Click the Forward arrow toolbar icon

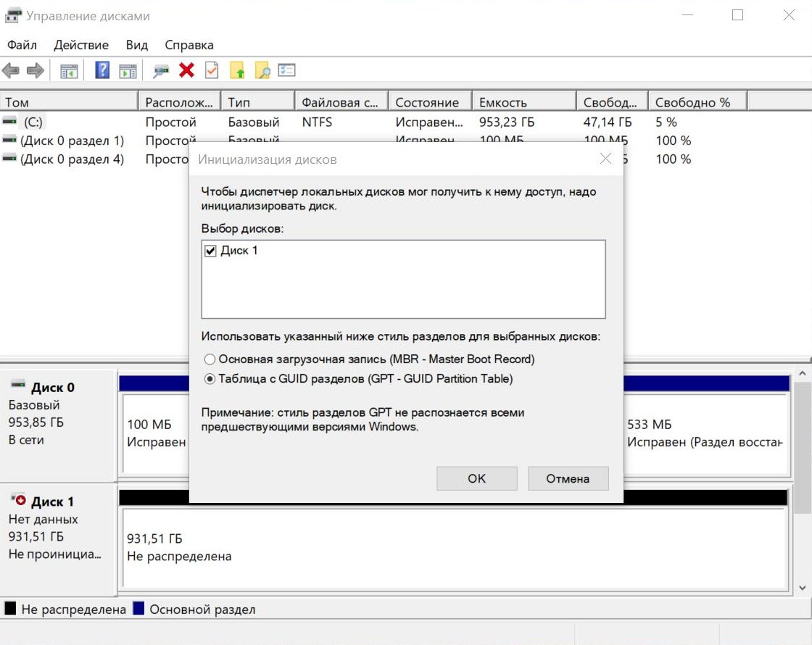coord(36,70)
